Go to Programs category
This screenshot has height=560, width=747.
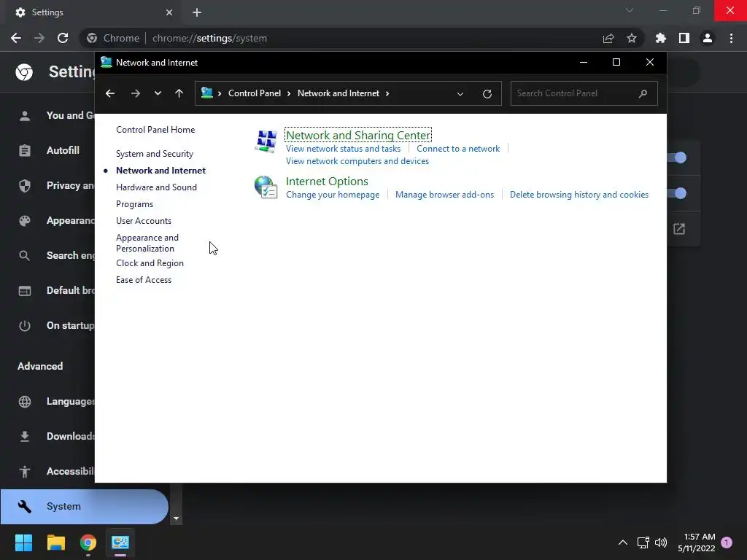(134, 204)
